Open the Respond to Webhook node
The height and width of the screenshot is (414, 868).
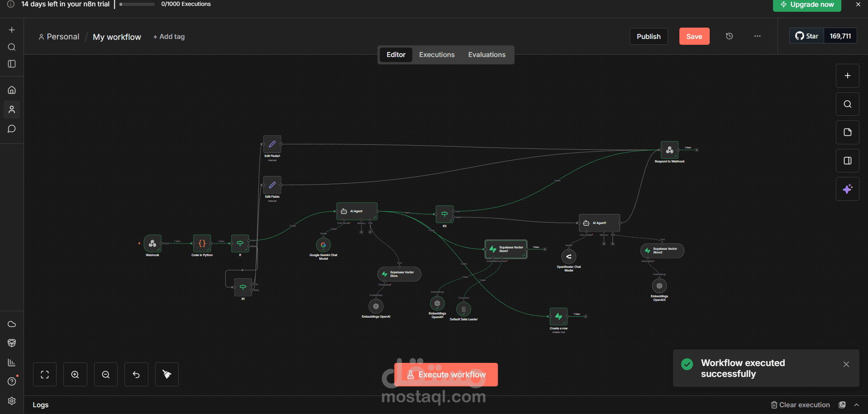tap(670, 150)
